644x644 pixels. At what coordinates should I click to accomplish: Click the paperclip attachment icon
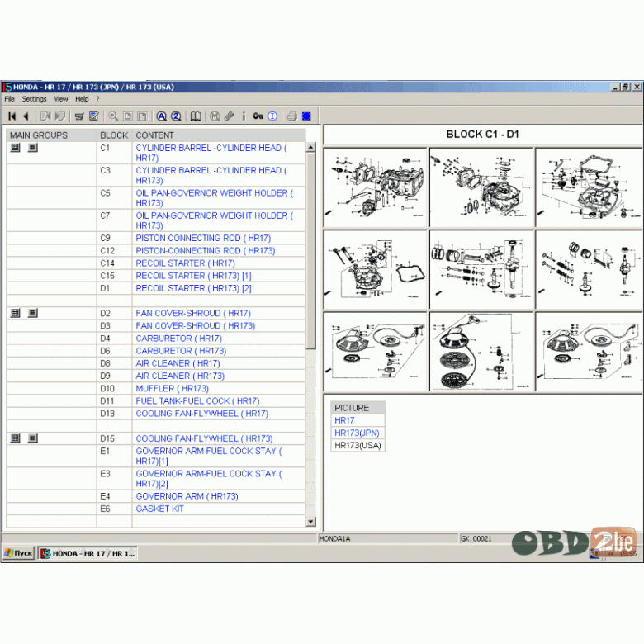coord(230,116)
